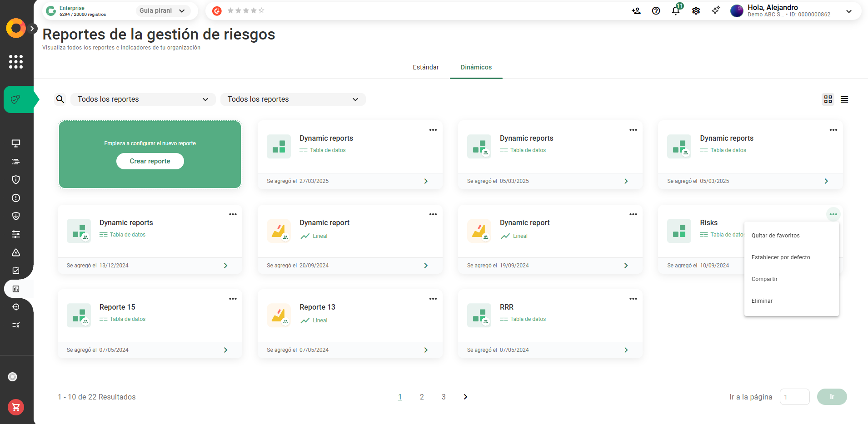868x424 pixels.
Task: Open the shopping cart icon
Action: tap(16, 407)
